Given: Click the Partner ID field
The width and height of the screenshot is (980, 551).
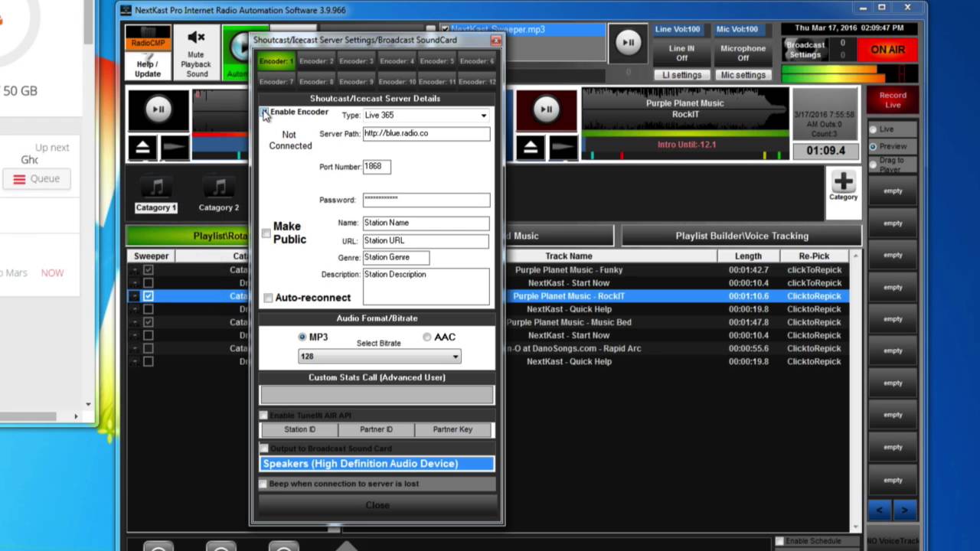Looking at the screenshot, I should pyautogui.click(x=376, y=430).
